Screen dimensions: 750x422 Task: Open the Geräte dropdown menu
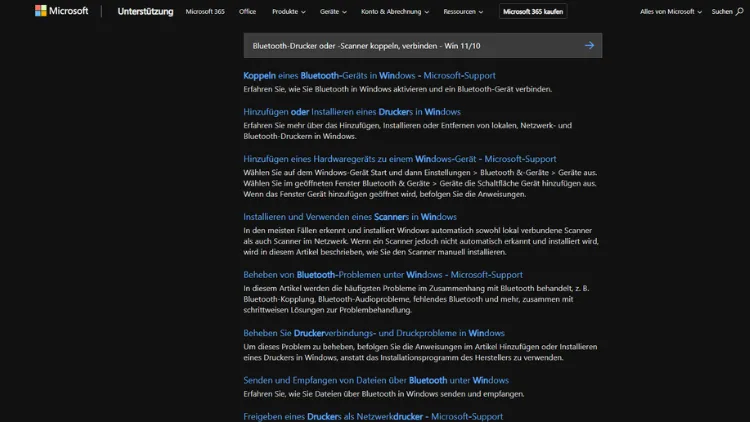click(x=333, y=12)
